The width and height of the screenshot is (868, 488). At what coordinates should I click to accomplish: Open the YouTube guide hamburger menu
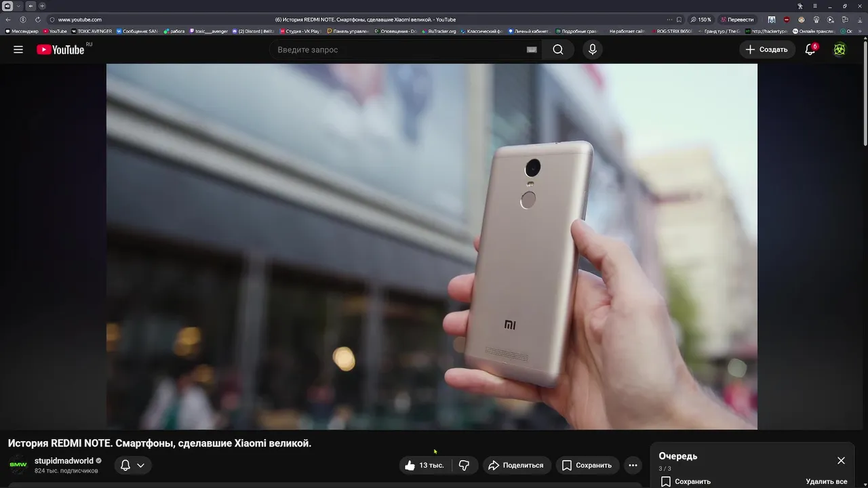[x=18, y=49]
